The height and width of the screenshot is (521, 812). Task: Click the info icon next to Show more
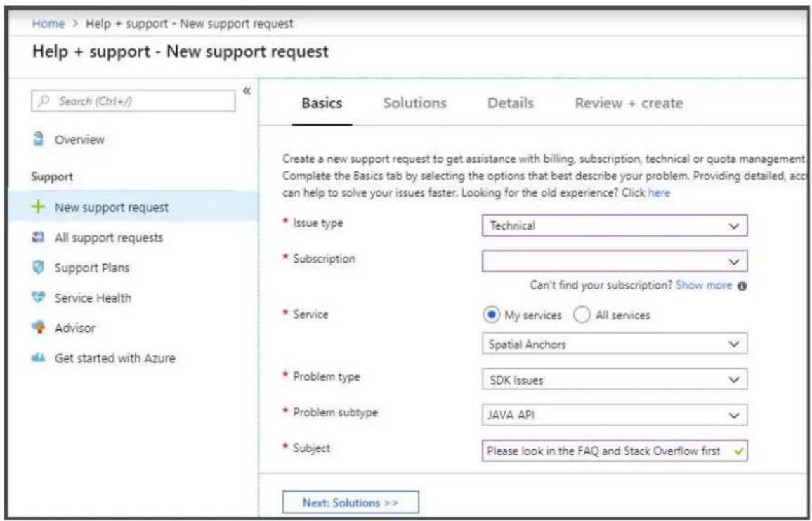coord(742,286)
